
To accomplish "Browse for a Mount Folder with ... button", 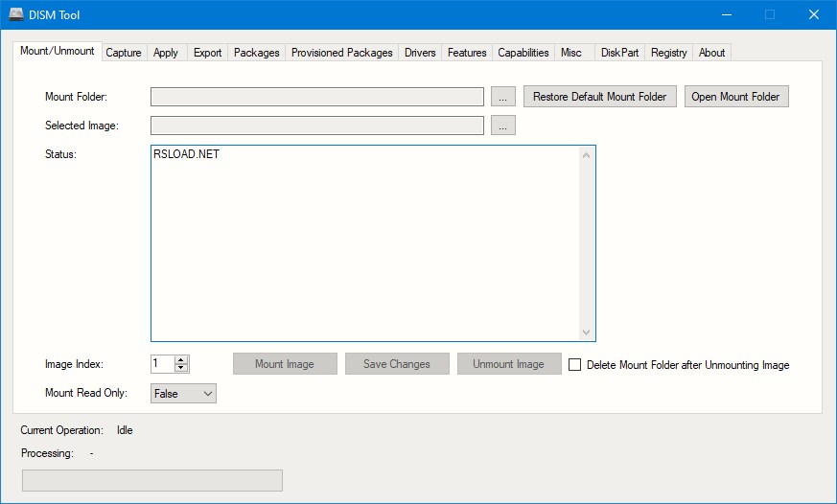I will (502, 97).
